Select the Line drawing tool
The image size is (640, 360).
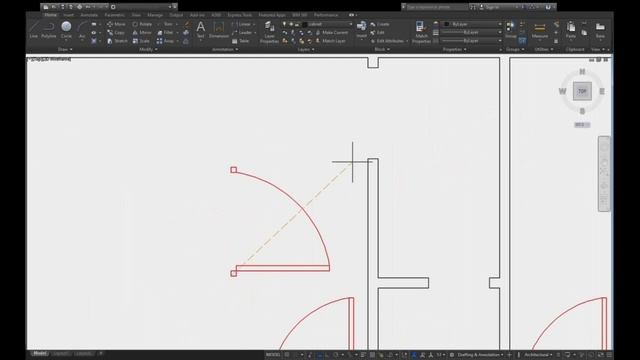point(33,30)
